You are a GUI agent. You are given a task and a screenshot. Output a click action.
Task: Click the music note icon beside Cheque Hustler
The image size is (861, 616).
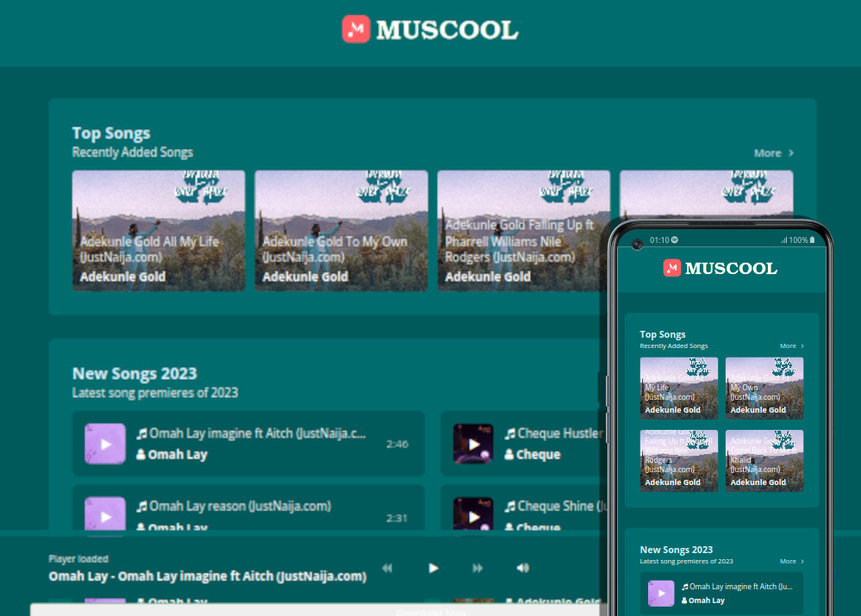click(510, 434)
